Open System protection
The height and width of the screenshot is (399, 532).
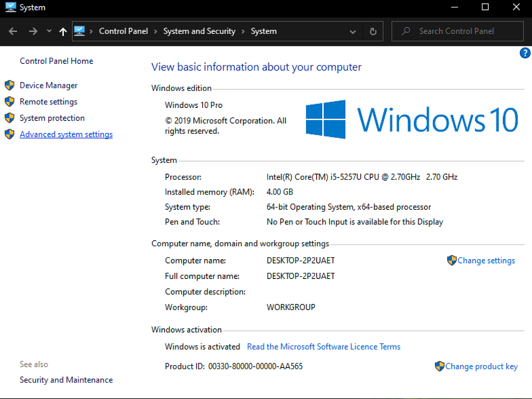click(52, 118)
